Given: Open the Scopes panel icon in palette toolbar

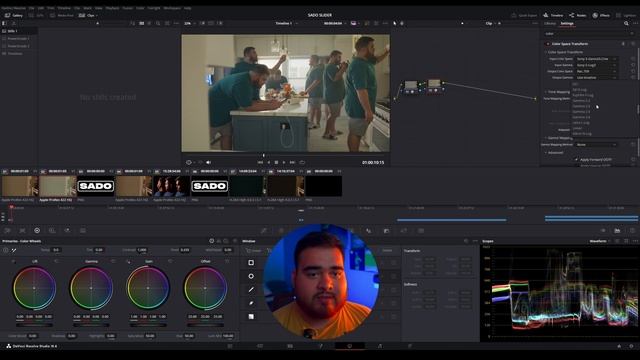Looking at the screenshot, I should [x=617, y=231].
